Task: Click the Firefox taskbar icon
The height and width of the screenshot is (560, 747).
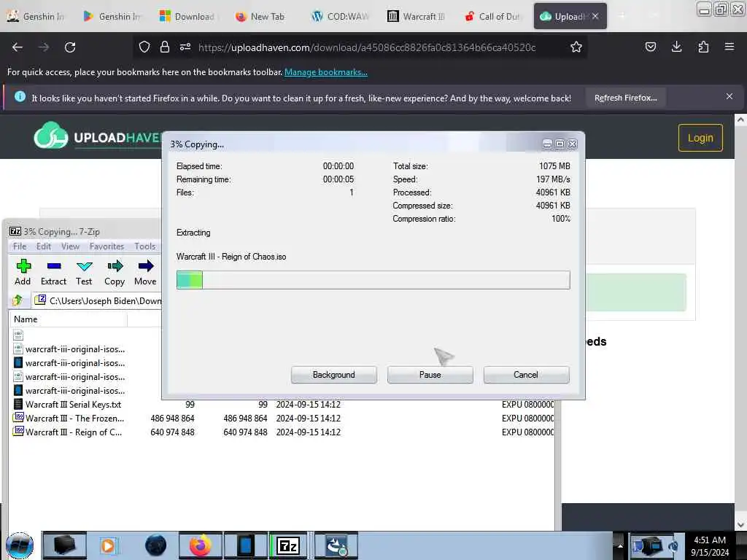Action: [x=201, y=545]
